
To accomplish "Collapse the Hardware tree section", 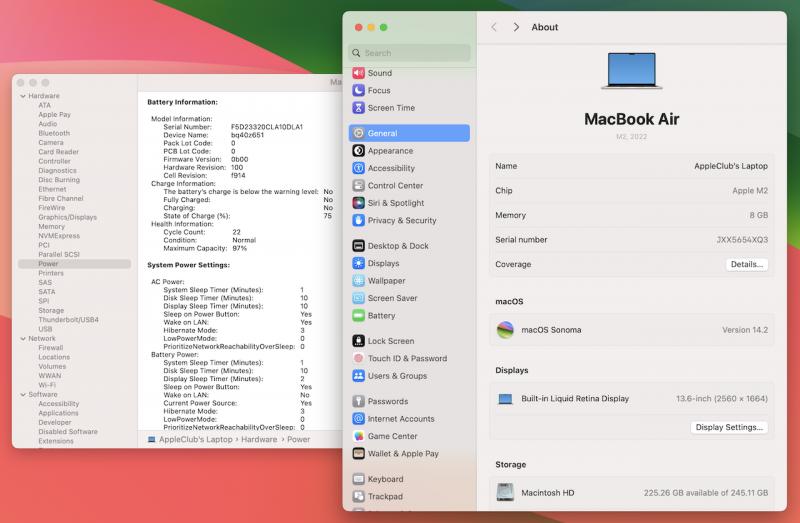I will tap(23, 96).
